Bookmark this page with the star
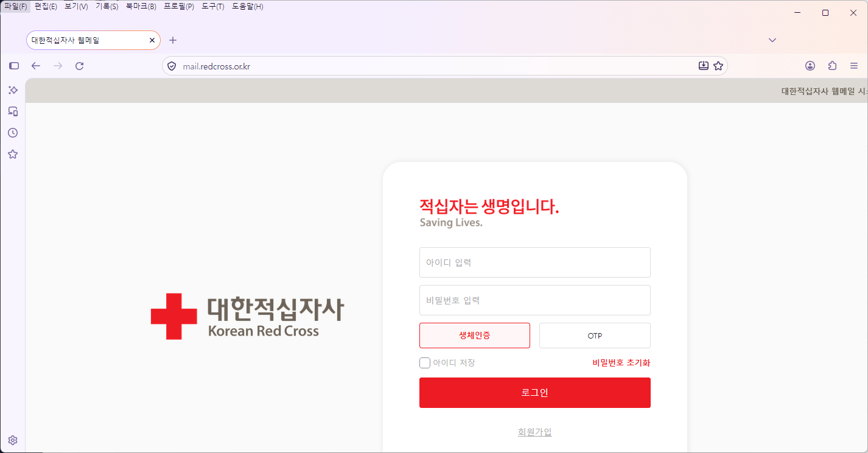The image size is (868, 453). click(718, 66)
